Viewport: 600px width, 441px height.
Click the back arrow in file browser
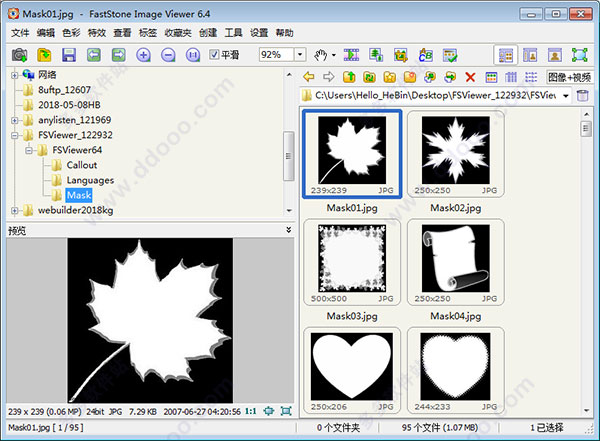click(308, 77)
